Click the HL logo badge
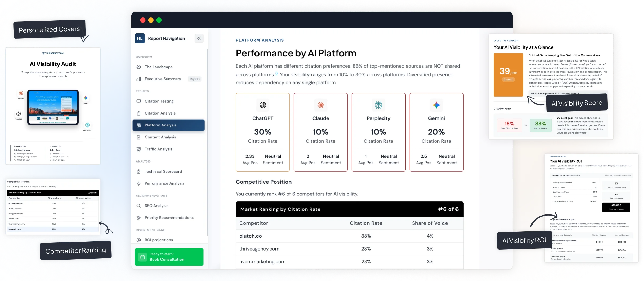Viewport: 644px width, 281px height. (140, 38)
